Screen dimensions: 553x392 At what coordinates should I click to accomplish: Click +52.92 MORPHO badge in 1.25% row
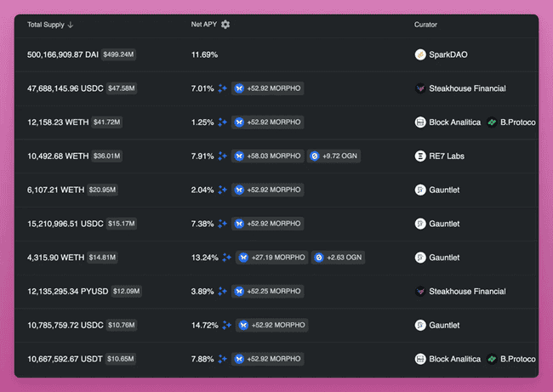(268, 122)
